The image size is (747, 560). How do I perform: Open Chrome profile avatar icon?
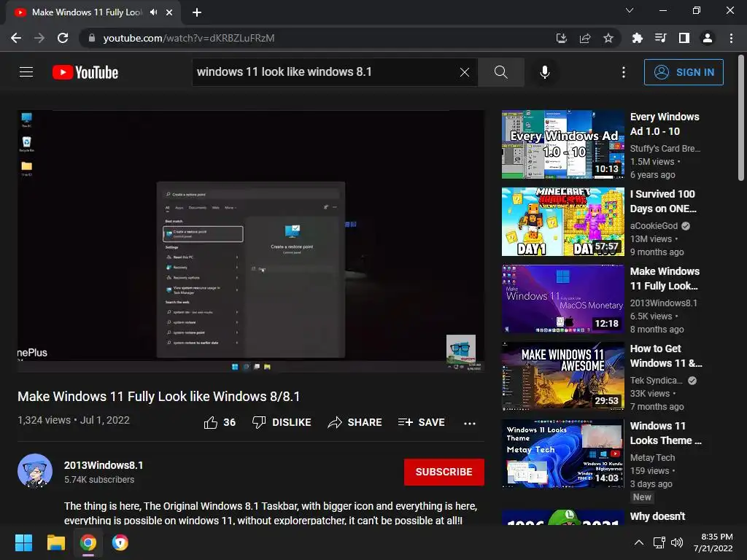pyautogui.click(x=708, y=38)
